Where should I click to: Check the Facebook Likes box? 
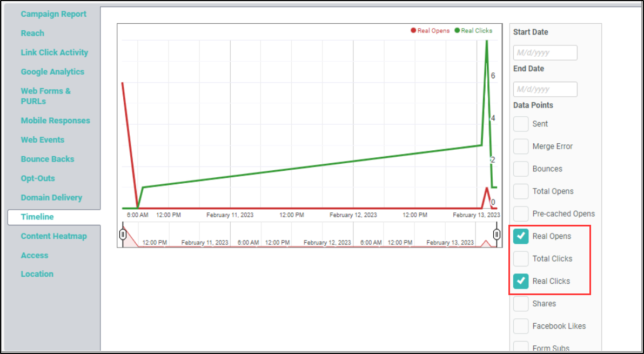click(521, 326)
